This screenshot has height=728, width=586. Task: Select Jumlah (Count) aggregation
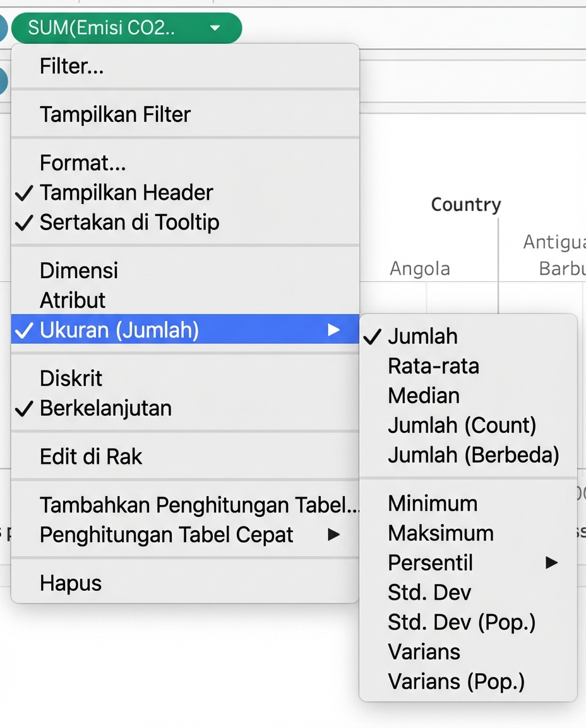[x=462, y=425]
